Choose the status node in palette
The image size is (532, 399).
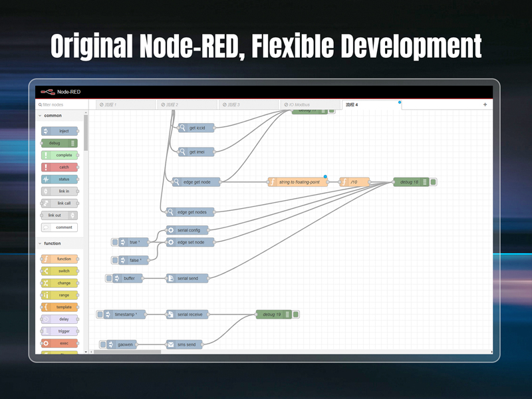(x=60, y=179)
